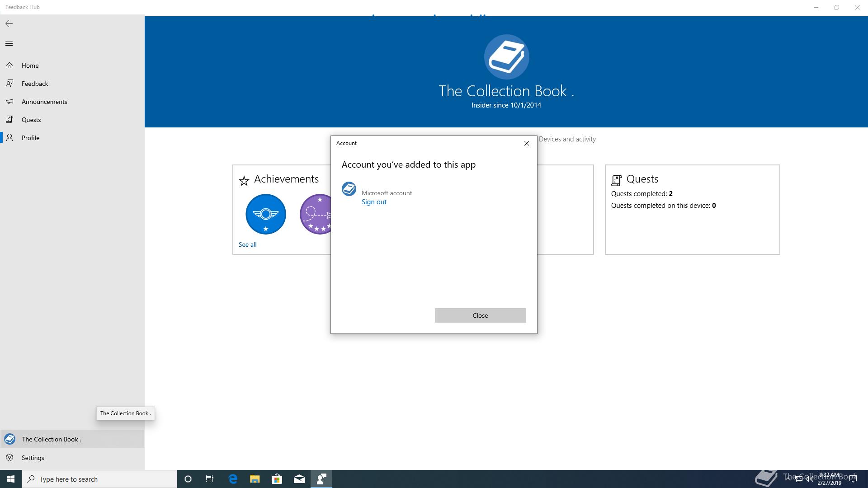Click The Collection Book profile name heading
Image resolution: width=868 pixels, height=488 pixels.
[506, 91]
